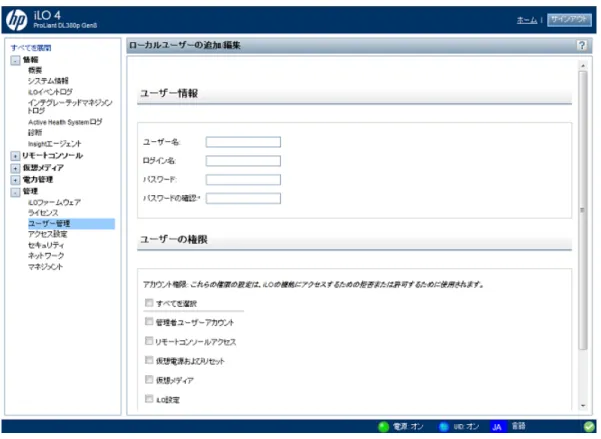The image size is (601, 439).
Task: Open セキュリティ in the sidebar
Action: click(46, 245)
